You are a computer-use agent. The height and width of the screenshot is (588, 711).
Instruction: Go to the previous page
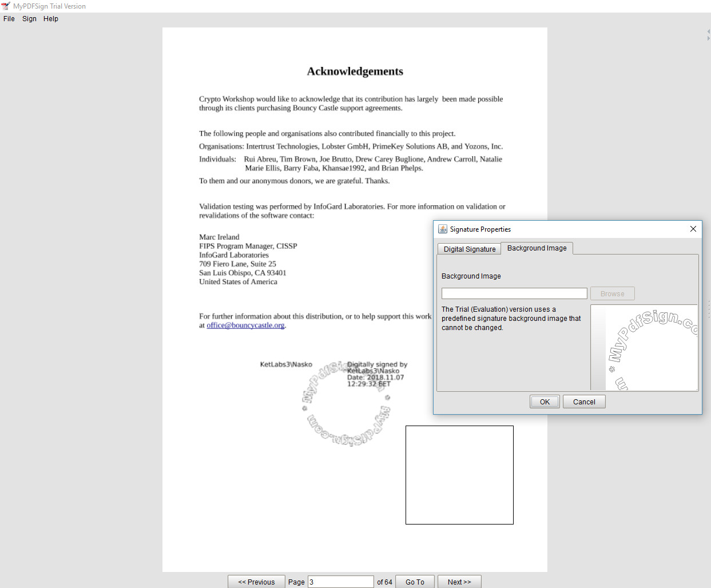(x=256, y=582)
